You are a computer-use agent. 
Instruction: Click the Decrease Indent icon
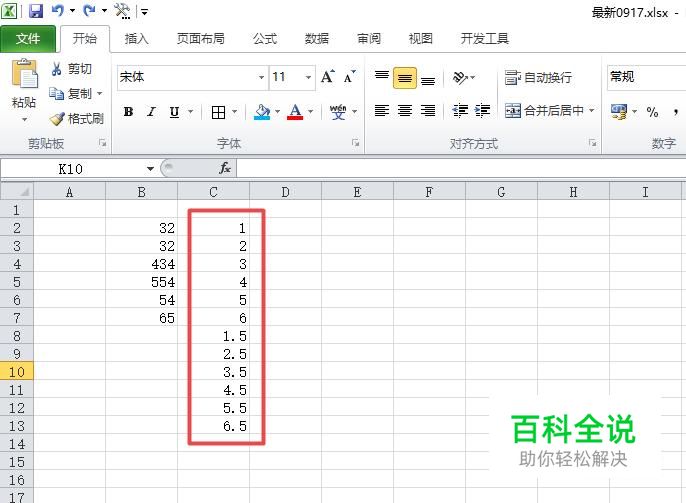click(460, 111)
